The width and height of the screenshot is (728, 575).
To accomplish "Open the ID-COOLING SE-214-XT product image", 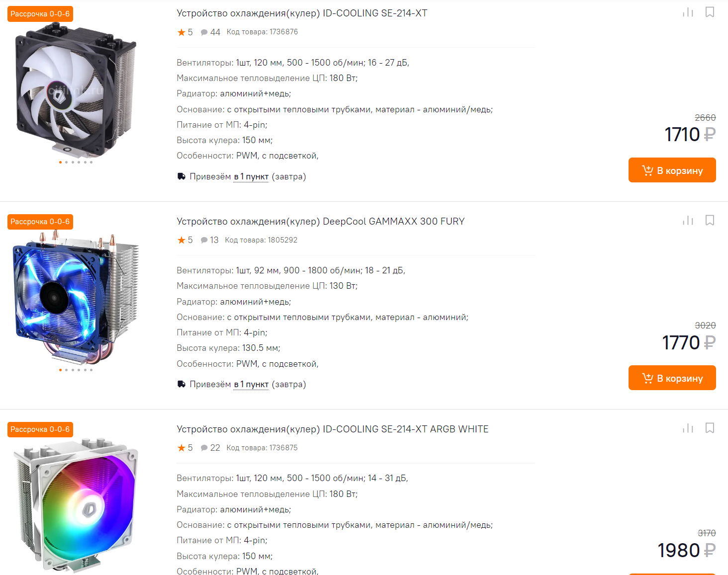I will pyautogui.click(x=76, y=89).
